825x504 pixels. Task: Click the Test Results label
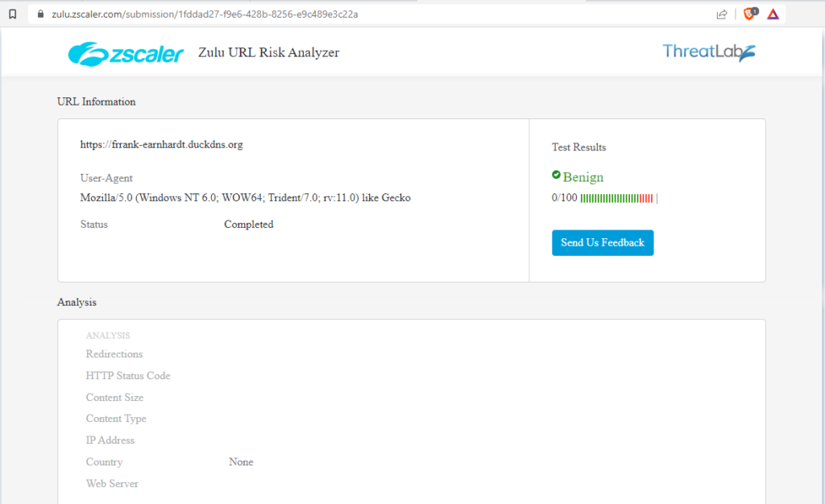578,147
